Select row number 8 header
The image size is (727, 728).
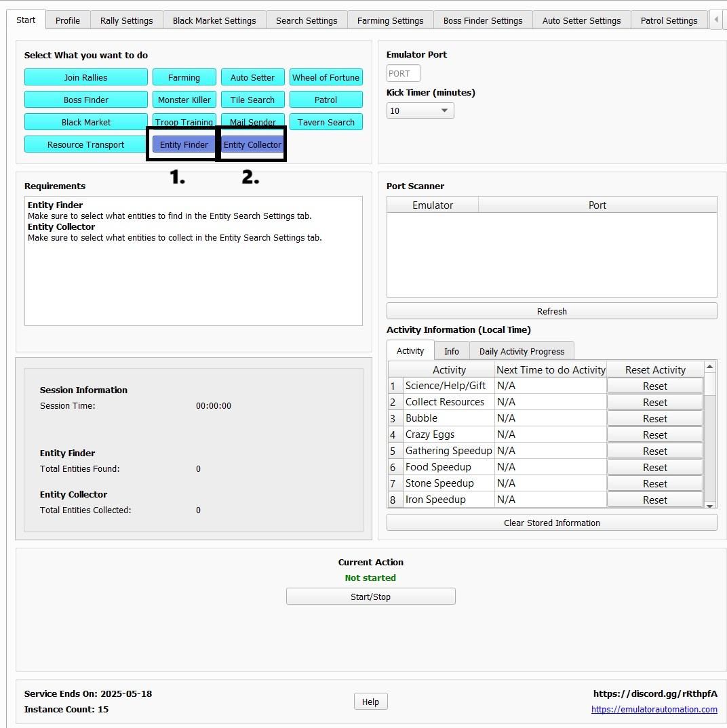pos(396,500)
